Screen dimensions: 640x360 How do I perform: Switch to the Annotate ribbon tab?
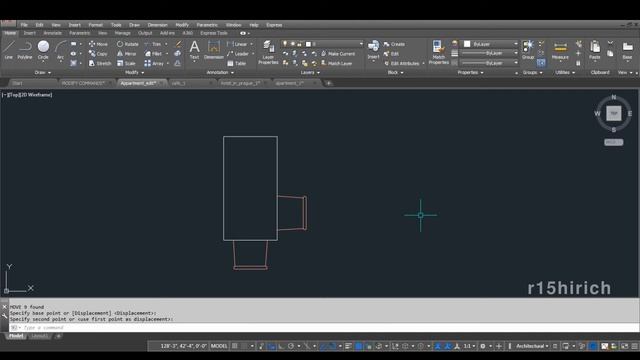coord(53,33)
